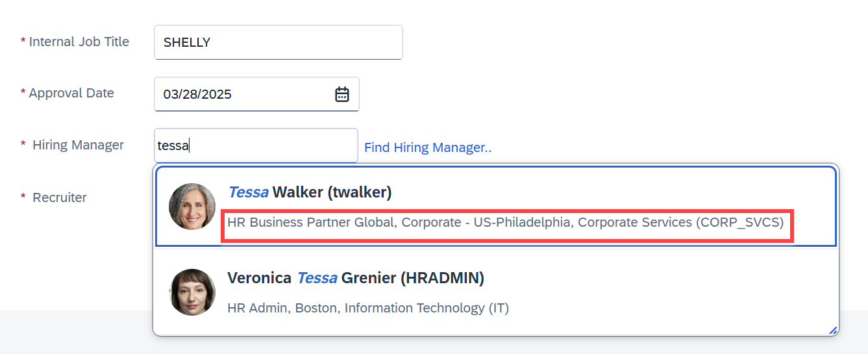This screenshot has height=354, width=868.
Task: Open the Approval Date calendar picker icon
Action: (342, 94)
